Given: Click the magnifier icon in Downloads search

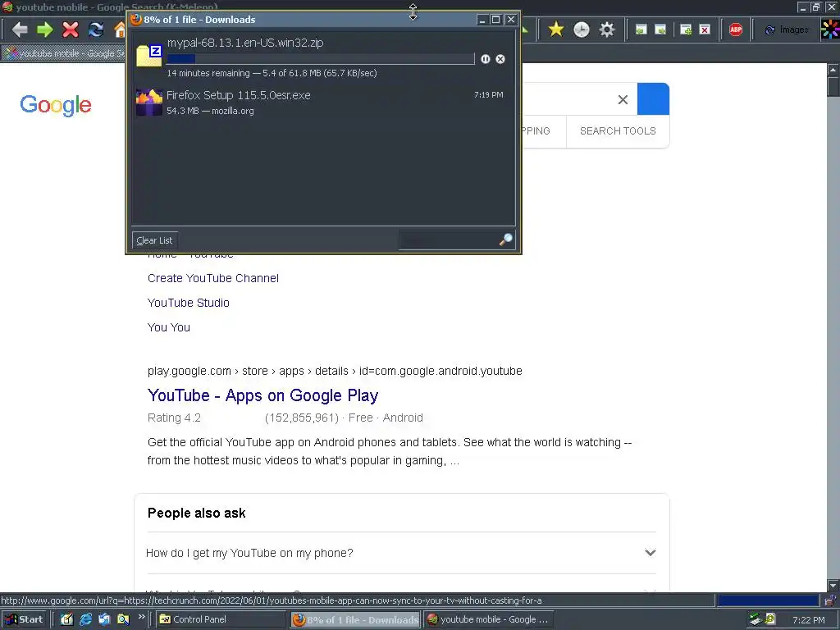Looking at the screenshot, I should tap(505, 240).
